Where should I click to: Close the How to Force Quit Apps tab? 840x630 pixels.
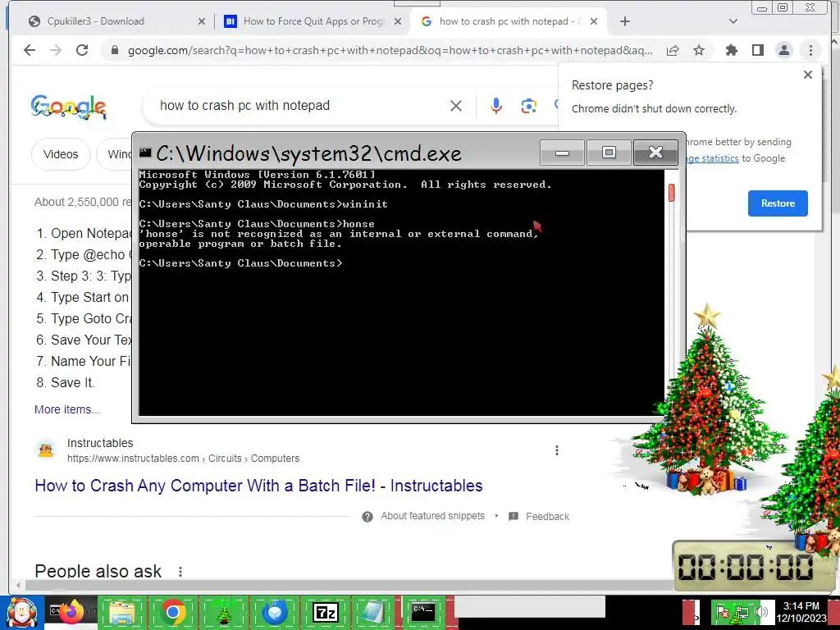[398, 21]
